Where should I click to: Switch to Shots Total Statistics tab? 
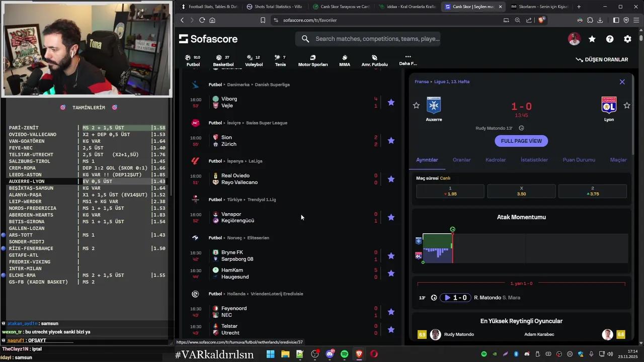tap(274, 7)
